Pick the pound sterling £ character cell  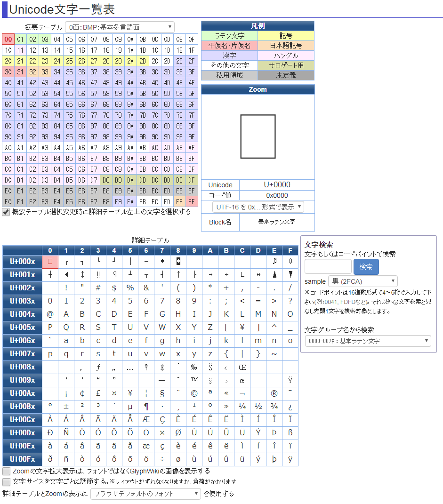(x=98, y=393)
